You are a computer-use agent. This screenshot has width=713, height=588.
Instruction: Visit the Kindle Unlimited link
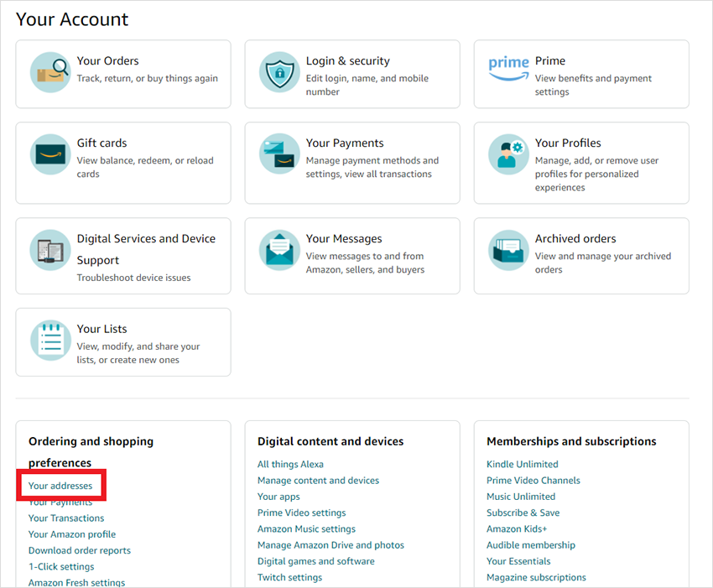(522, 464)
